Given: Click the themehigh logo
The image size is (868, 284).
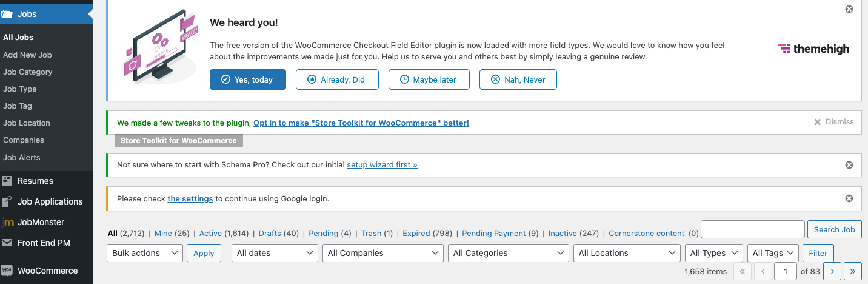Looking at the screenshot, I should coord(813,49).
